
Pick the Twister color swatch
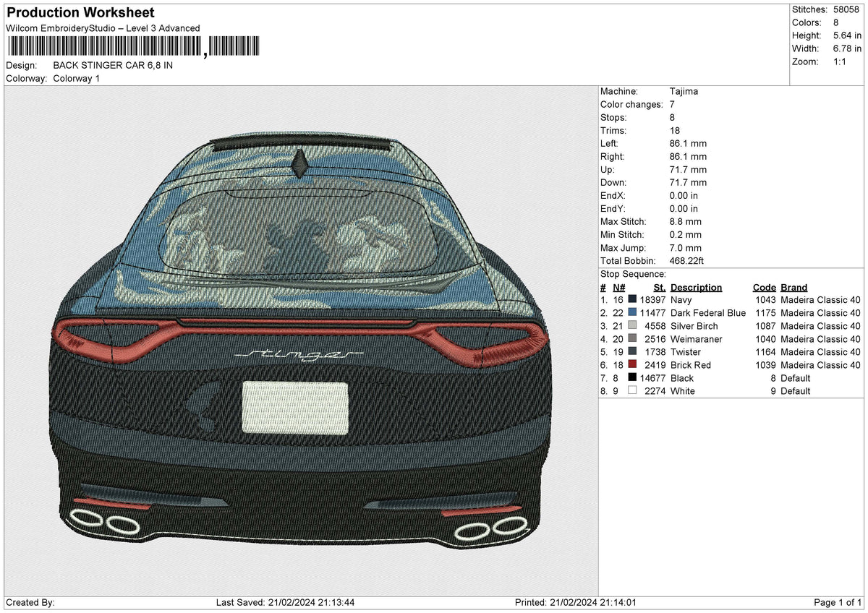(632, 351)
